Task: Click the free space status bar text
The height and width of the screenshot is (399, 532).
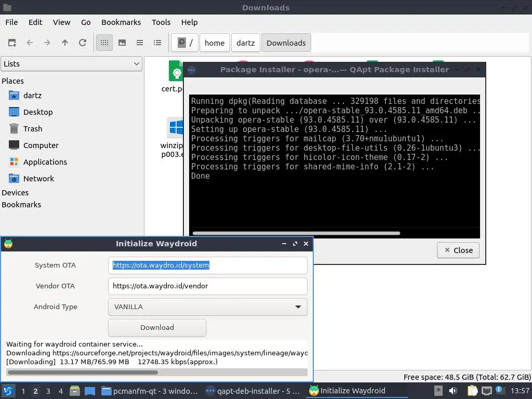Action: (467, 377)
